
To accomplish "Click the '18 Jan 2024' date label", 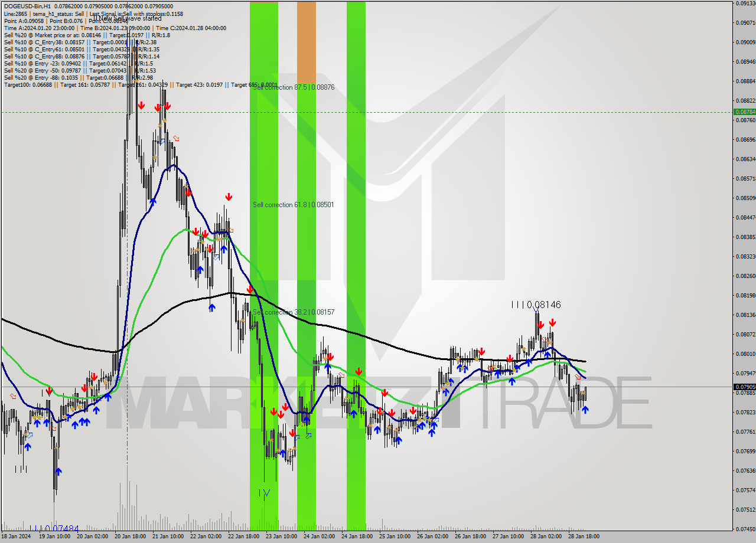I will pyautogui.click(x=16, y=537).
